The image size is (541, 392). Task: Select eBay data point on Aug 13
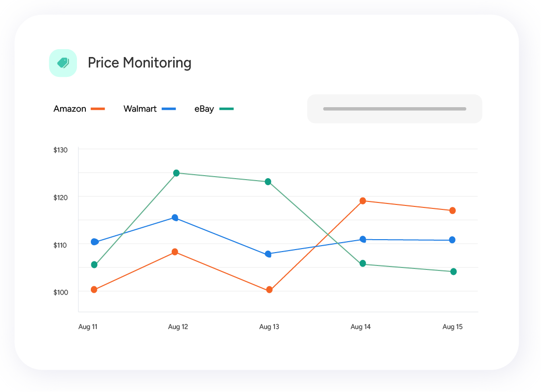[x=268, y=182]
